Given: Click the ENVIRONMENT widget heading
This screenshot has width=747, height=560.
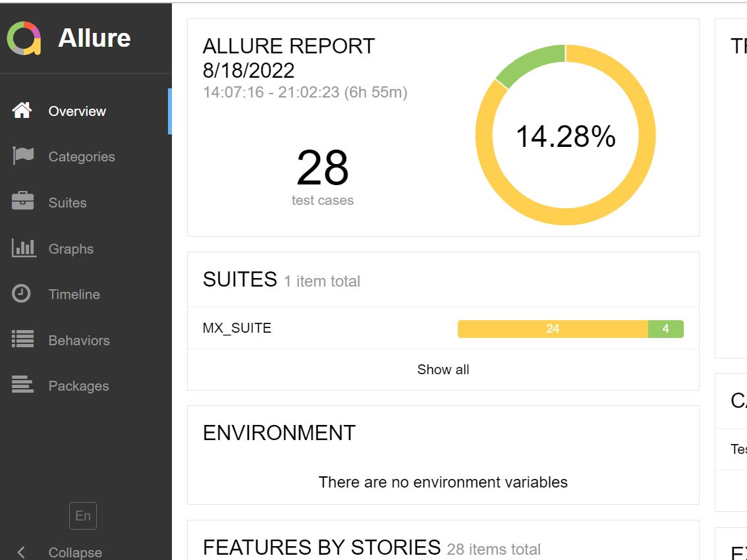Looking at the screenshot, I should 279,433.
